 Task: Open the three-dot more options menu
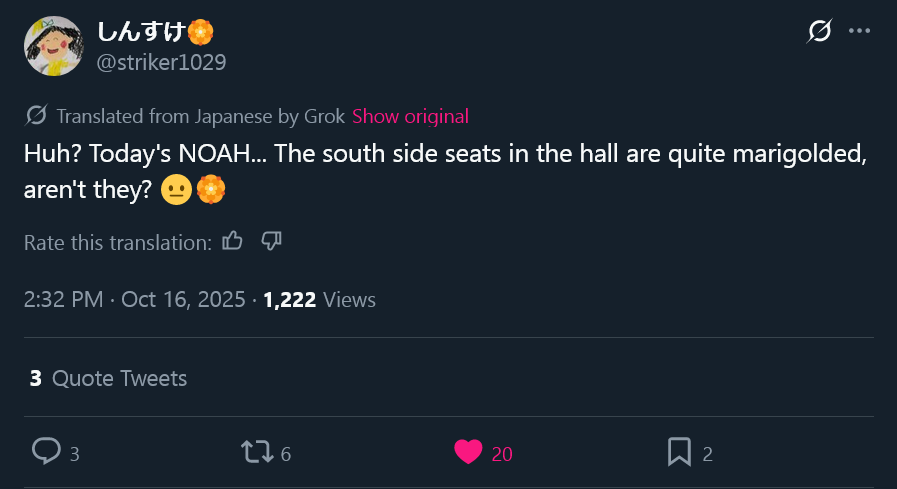[x=859, y=31]
